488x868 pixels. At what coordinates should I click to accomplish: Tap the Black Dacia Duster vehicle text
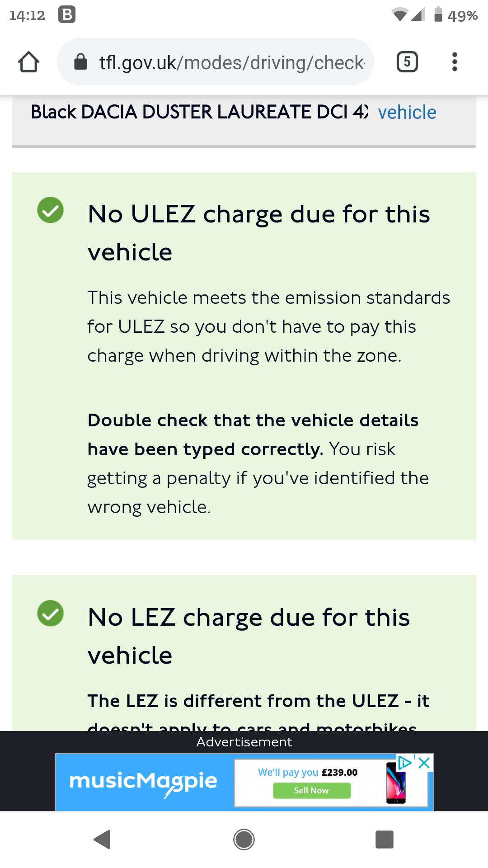tap(199, 112)
